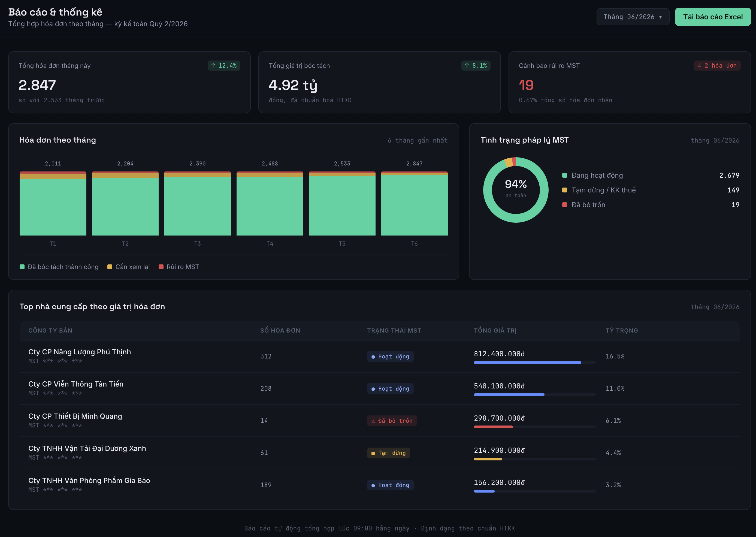Click the 'Đã bỏ trốn' warning badge
Image resolution: width=756 pixels, height=537 pixels.
[392, 421]
